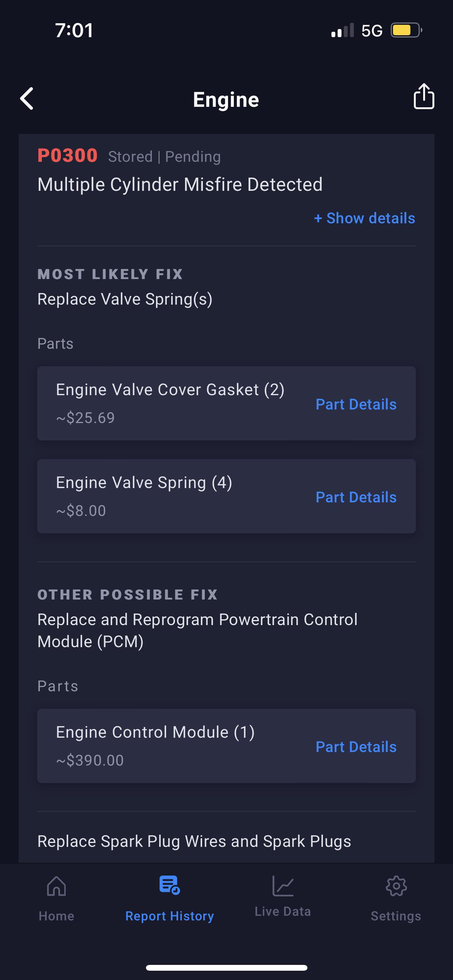
Task: Tap the Replace Valve Spring(s) fix heading
Action: point(125,298)
